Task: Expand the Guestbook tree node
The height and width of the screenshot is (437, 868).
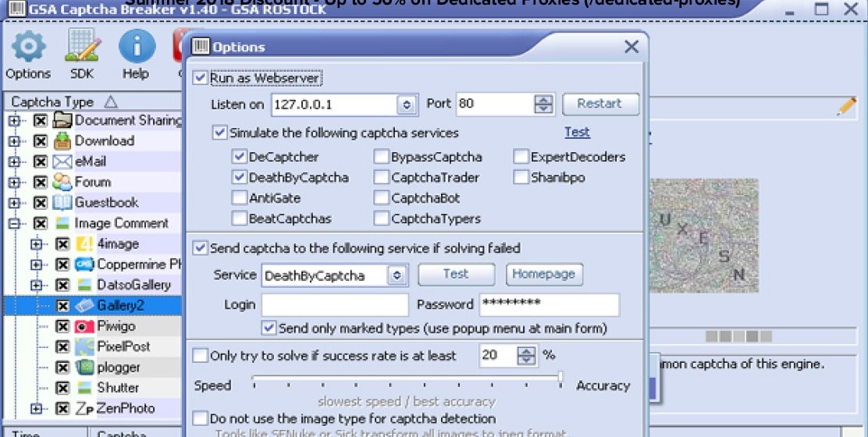Action: (x=14, y=203)
